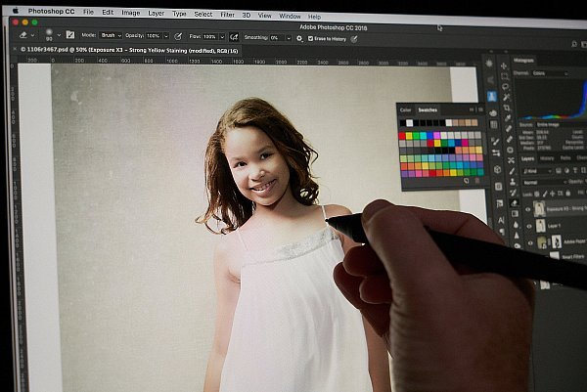Select the active Eraser tool in toolbar
Image resolution: width=587 pixels, height=392 pixels.
[514, 203]
